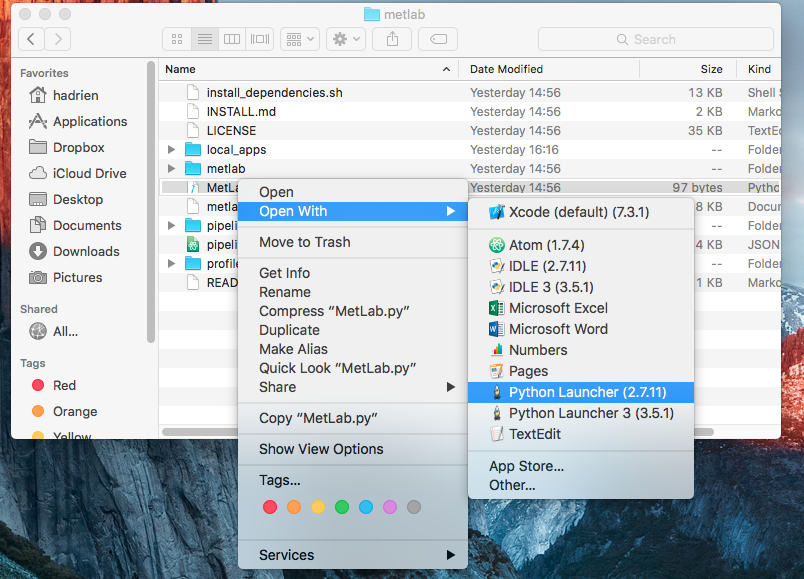Switch Finder to list view
This screenshot has height=579, width=804.
(x=205, y=39)
